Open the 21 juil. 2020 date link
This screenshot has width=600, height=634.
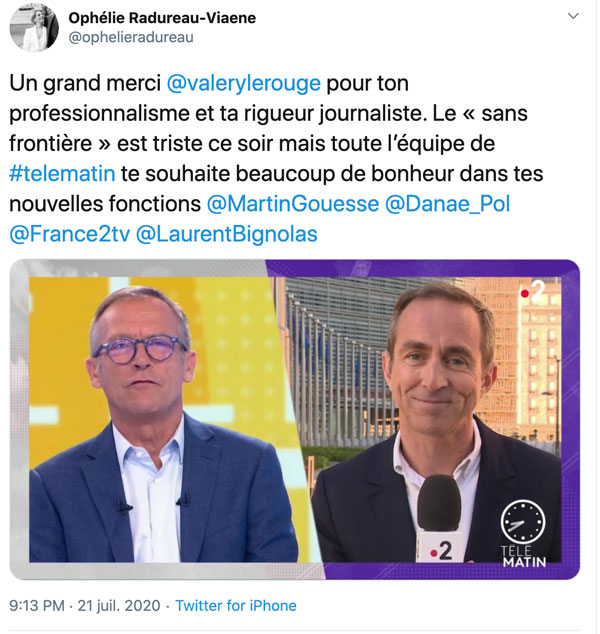click(x=119, y=606)
